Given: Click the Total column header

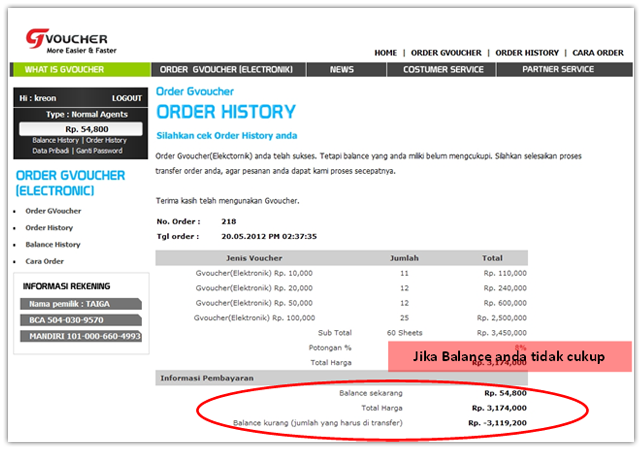Looking at the screenshot, I should tap(492, 258).
